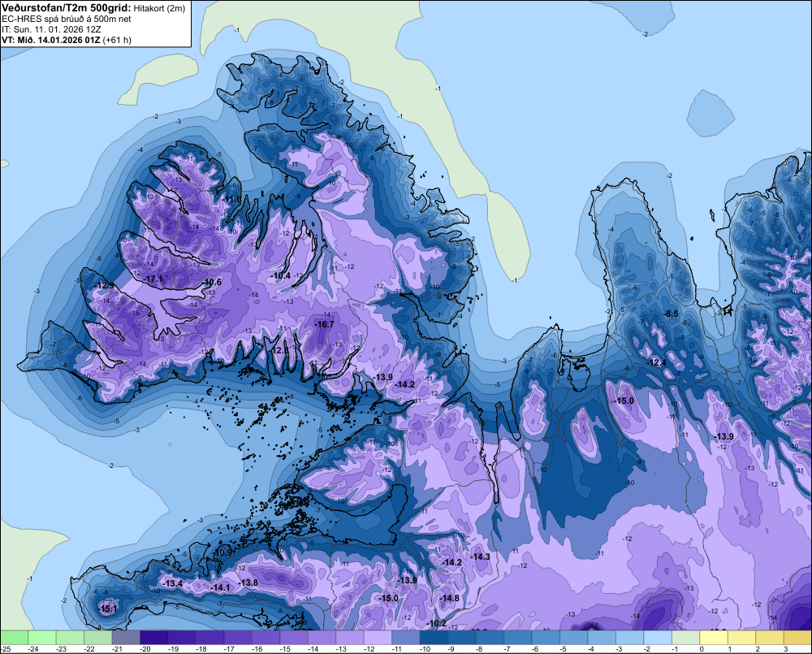
Task: Click the 'IT: Sun. 11. 01. 2026 12Z' line
Action: pos(51,29)
